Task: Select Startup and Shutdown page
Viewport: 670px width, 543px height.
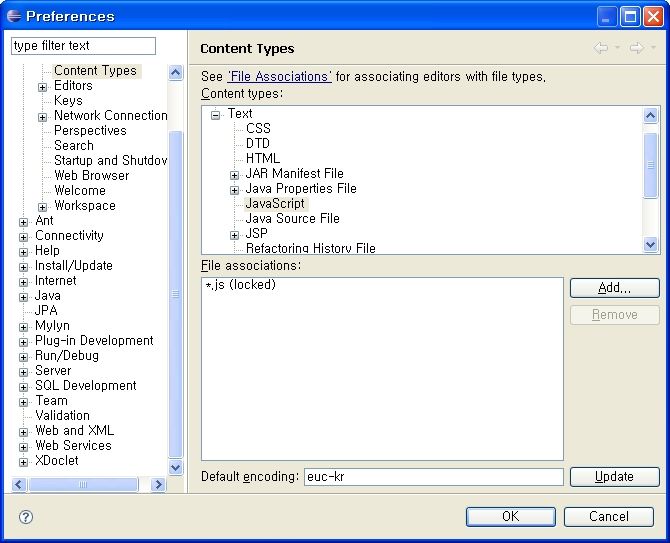Action: [110, 160]
